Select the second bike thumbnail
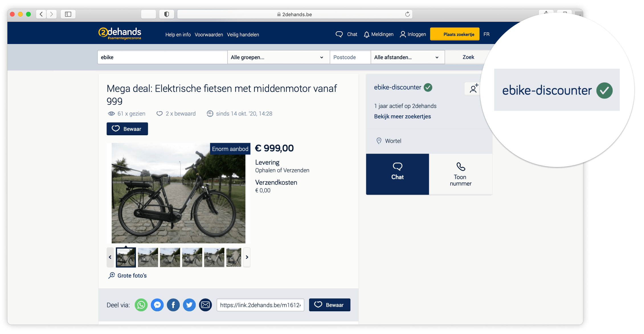The height and width of the screenshot is (334, 644). click(148, 257)
